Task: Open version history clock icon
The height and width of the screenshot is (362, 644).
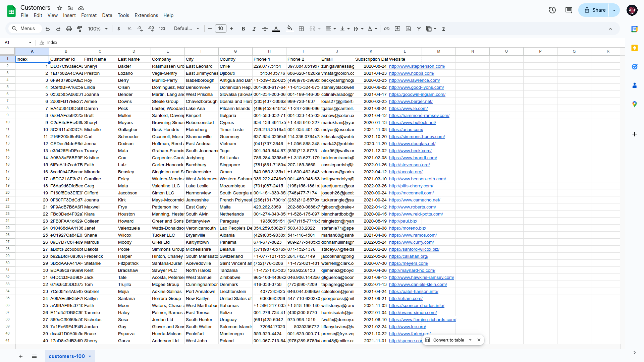Action: (x=552, y=10)
